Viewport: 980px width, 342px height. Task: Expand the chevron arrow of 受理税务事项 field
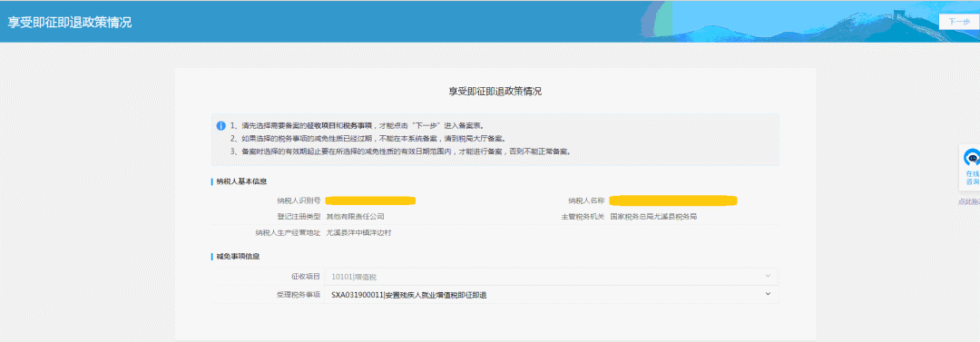point(769,293)
